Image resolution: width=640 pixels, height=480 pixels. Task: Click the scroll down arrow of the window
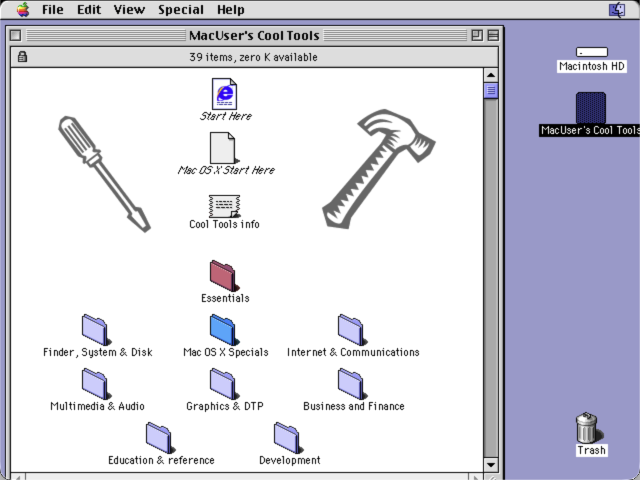(491, 464)
